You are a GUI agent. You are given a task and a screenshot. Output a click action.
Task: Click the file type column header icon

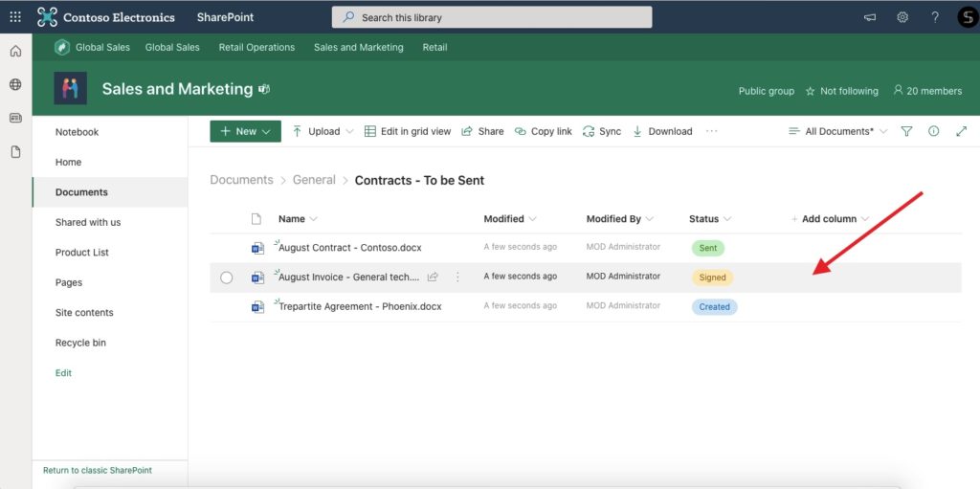tap(256, 219)
